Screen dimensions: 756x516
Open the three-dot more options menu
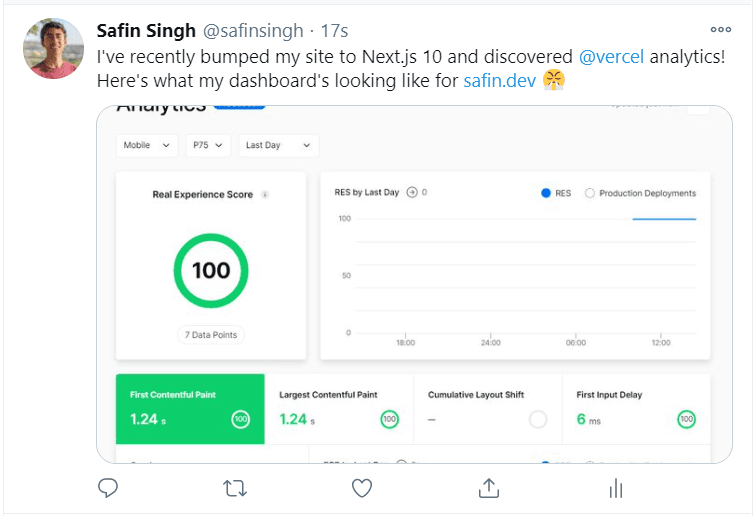tap(721, 29)
